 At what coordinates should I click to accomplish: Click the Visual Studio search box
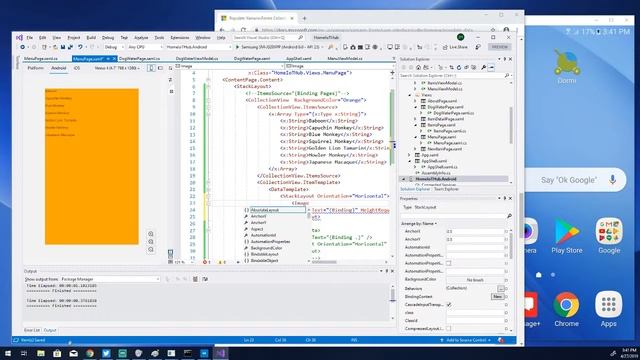point(268,38)
